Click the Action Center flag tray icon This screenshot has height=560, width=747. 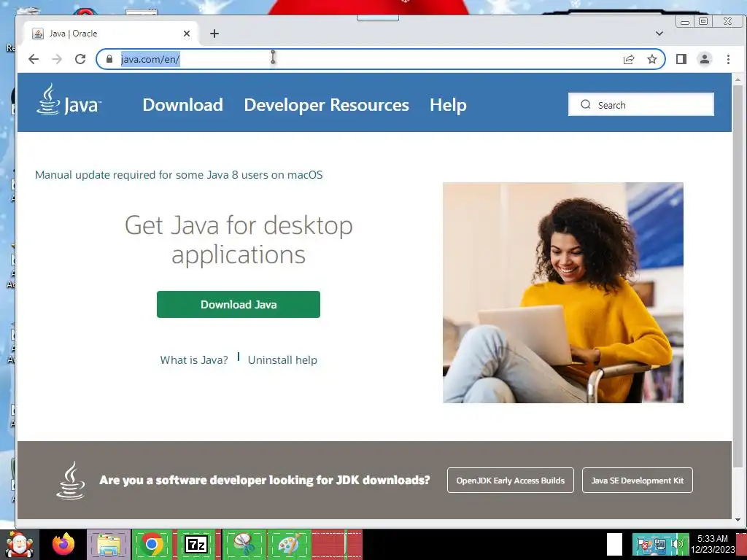click(x=643, y=544)
